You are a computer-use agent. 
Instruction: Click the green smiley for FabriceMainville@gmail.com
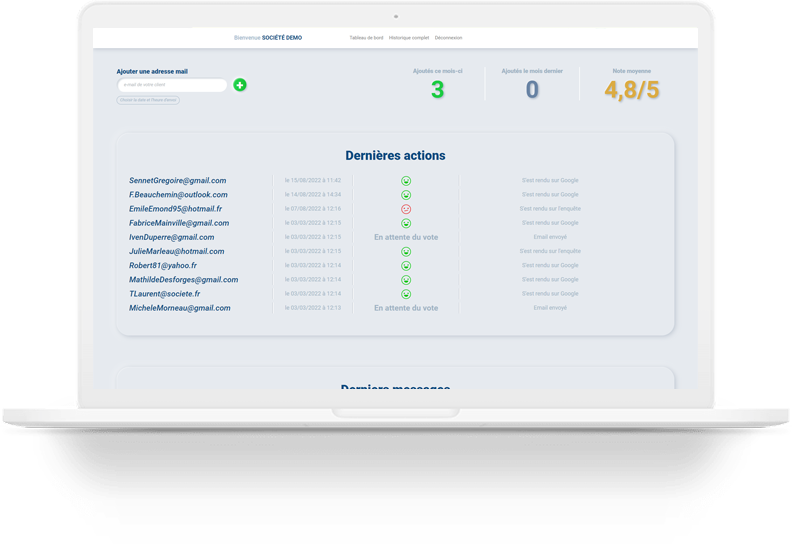406,223
